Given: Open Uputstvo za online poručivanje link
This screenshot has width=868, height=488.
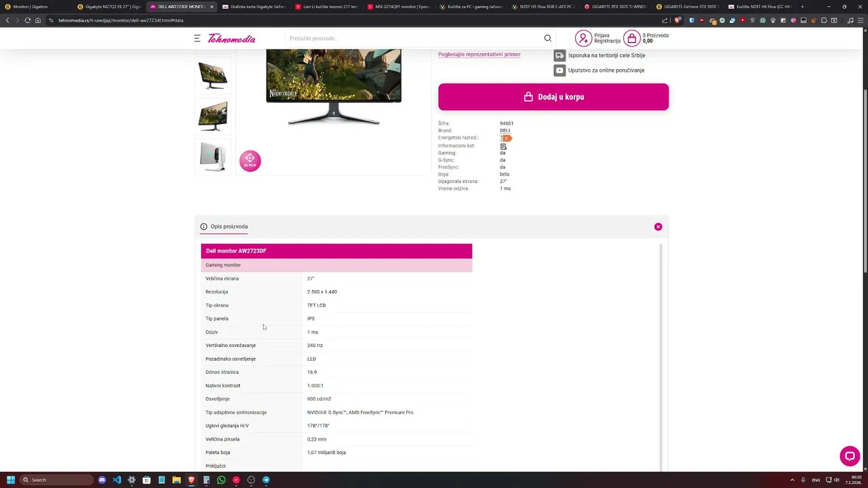Looking at the screenshot, I should point(606,70).
